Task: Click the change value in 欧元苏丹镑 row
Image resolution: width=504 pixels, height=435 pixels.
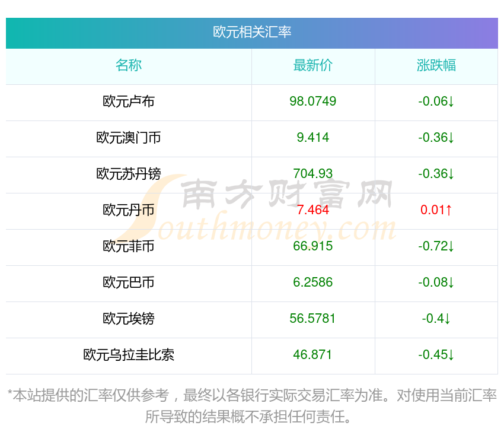Action: [436, 174]
